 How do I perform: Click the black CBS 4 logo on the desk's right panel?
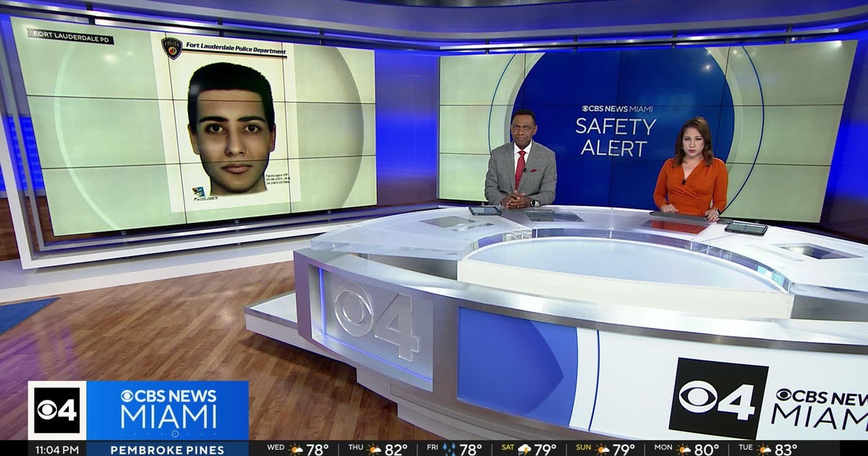718,398
